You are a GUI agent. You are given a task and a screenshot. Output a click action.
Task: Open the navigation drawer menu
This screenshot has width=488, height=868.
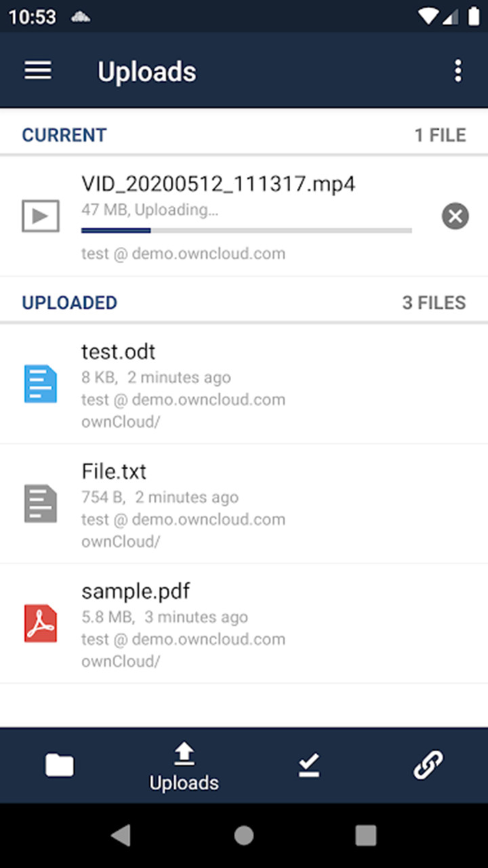[x=37, y=71]
